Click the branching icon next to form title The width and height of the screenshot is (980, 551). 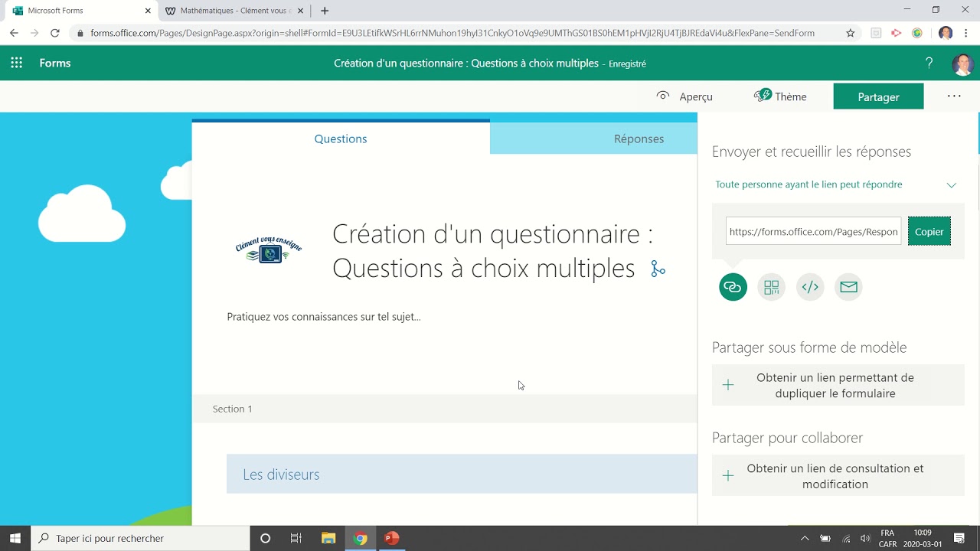point(658,269)
